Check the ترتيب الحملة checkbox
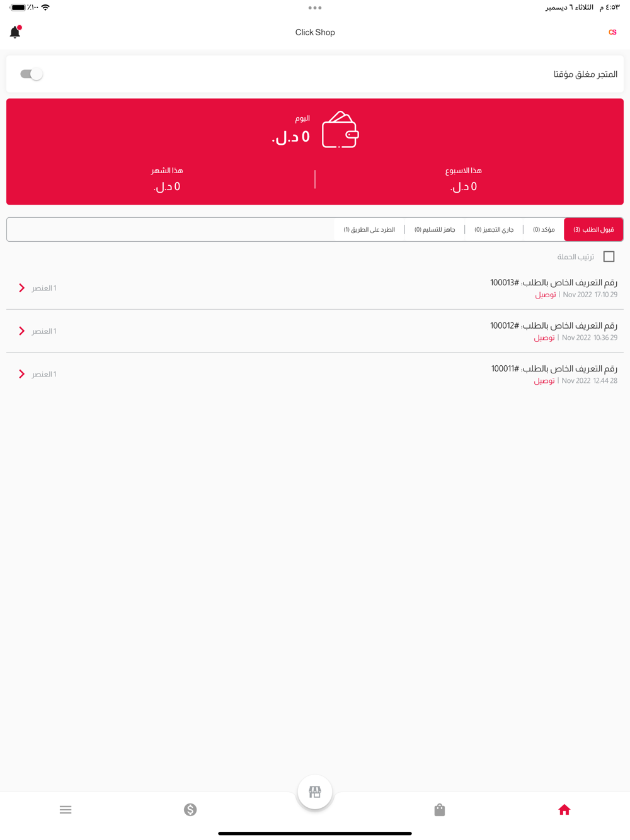 (x=609, y=257)
